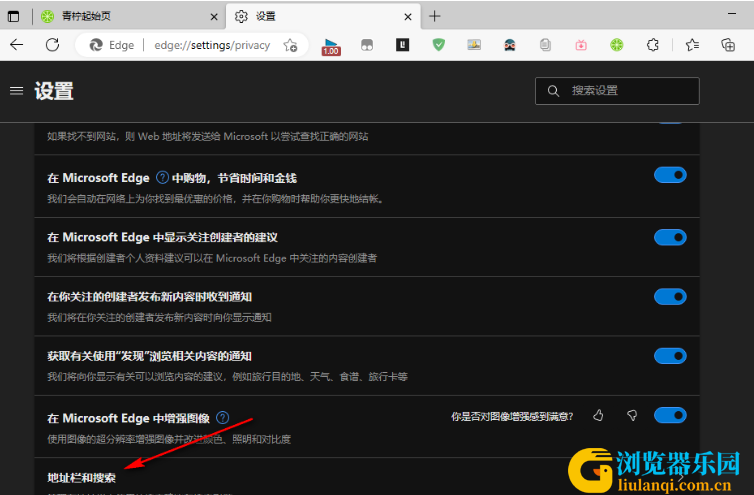Open help icon beside shopping setting

(163, 178)
